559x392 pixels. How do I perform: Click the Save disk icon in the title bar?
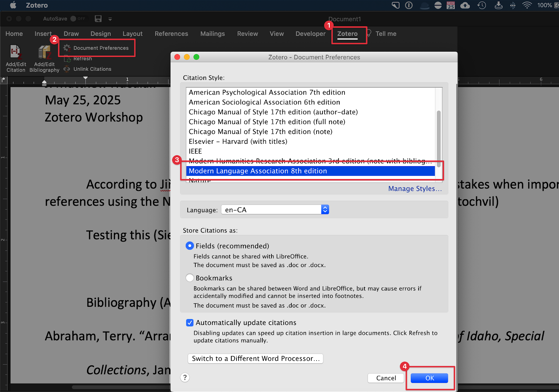click(98, 19)
